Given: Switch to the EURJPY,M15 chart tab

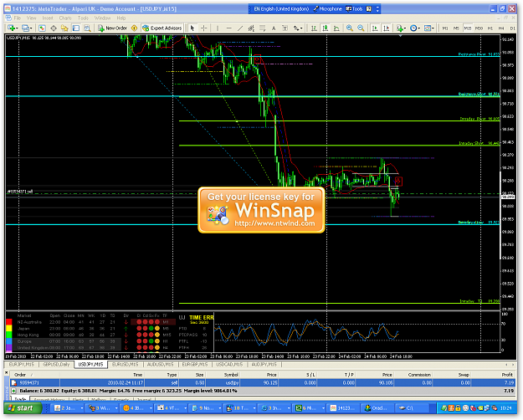Looking at the screenshot, I should click(22, 365).
